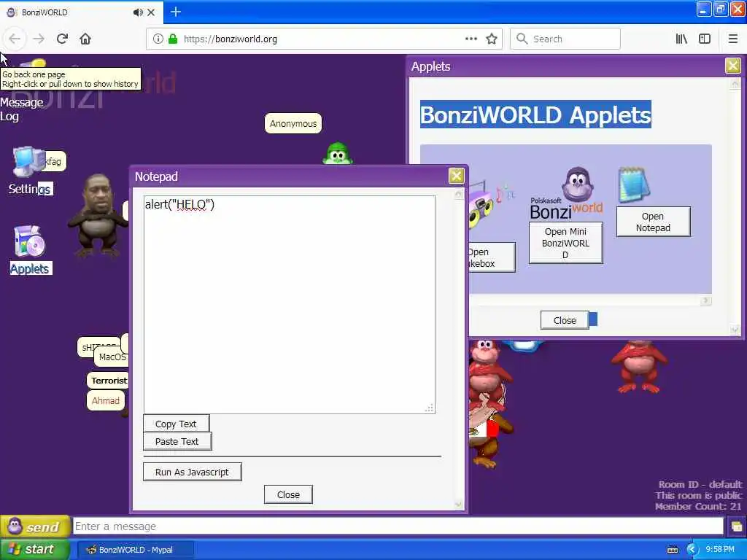Open site information icon in address bar

(x=158, y=39)
